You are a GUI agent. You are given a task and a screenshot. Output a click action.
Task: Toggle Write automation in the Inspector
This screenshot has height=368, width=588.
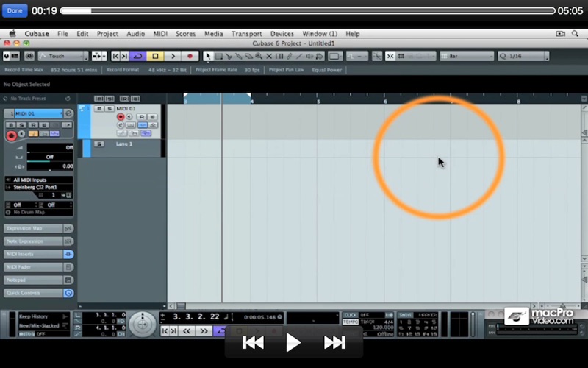click(44, 125)
